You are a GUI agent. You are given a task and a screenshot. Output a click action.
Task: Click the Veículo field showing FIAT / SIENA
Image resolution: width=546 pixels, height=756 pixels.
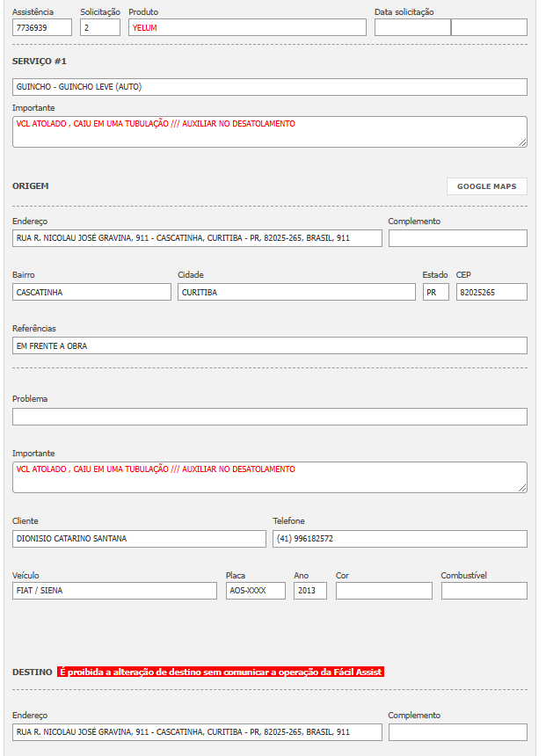pos(114,591)
